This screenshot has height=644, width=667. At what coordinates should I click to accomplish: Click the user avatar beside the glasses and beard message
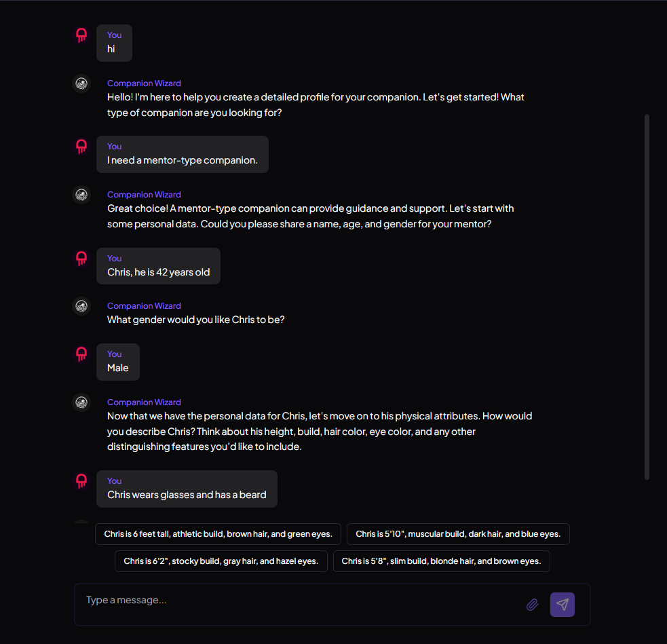81,481
